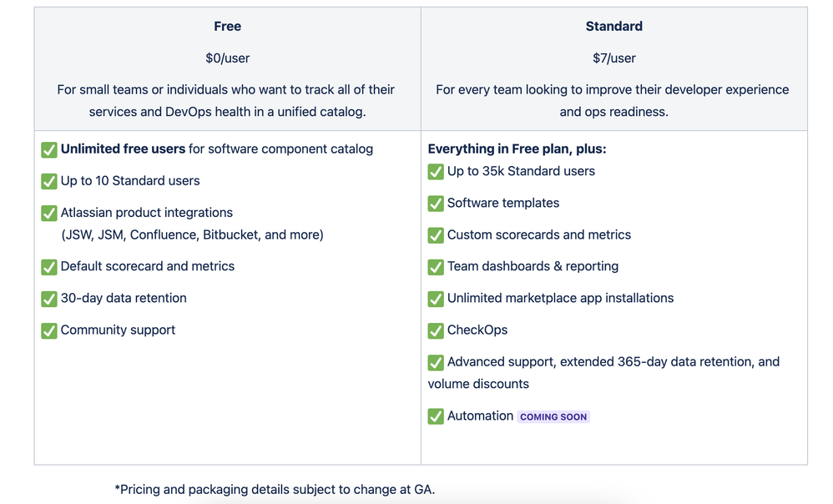
Task: Click checkmark next to Up to 10 Standard users
Action: click(49, 182)
